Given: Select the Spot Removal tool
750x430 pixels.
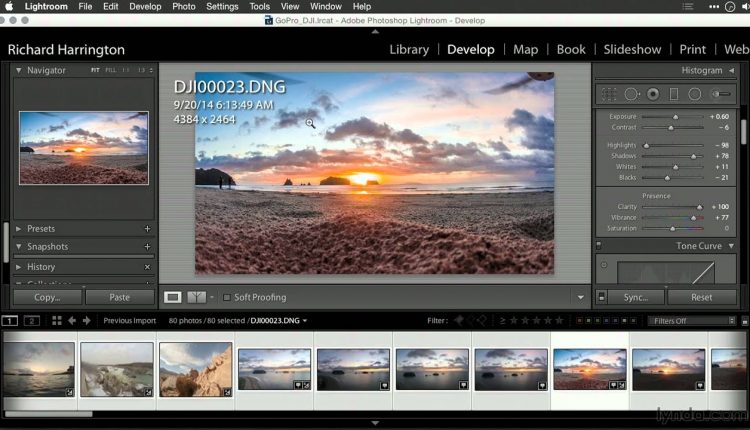Looking at the screenshot, I should 631,94.
